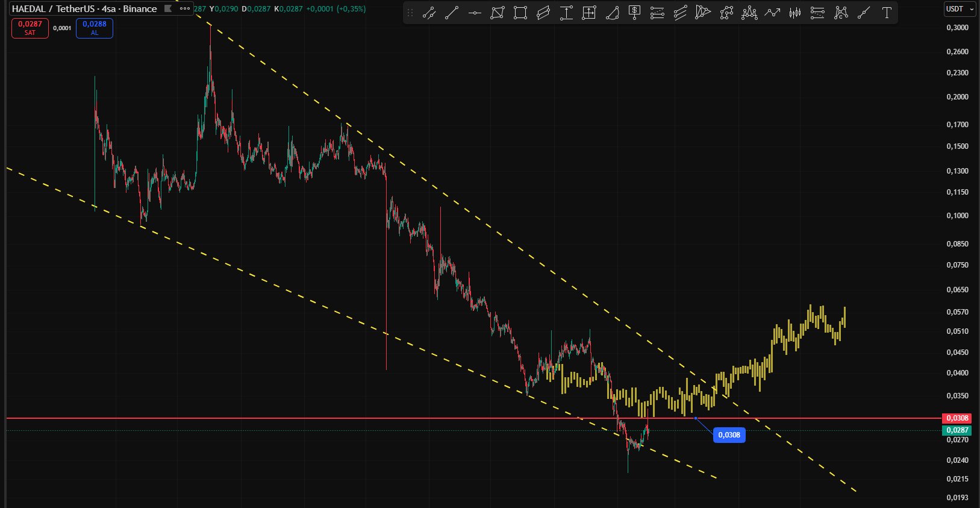Click the red 0,0308 price axis tag
Image resolution: width=980 pixels, height=508 pixels.
coord(957,418)
